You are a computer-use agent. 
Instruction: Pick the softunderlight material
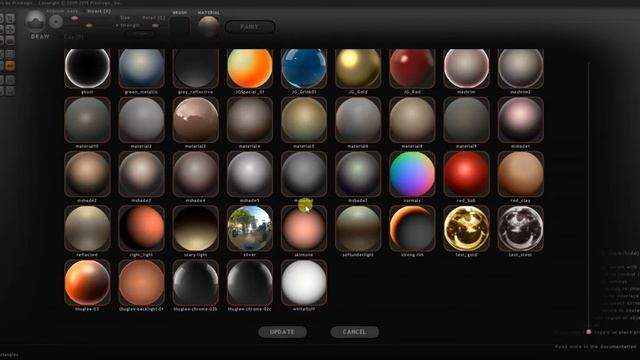[x=358, y=228]
